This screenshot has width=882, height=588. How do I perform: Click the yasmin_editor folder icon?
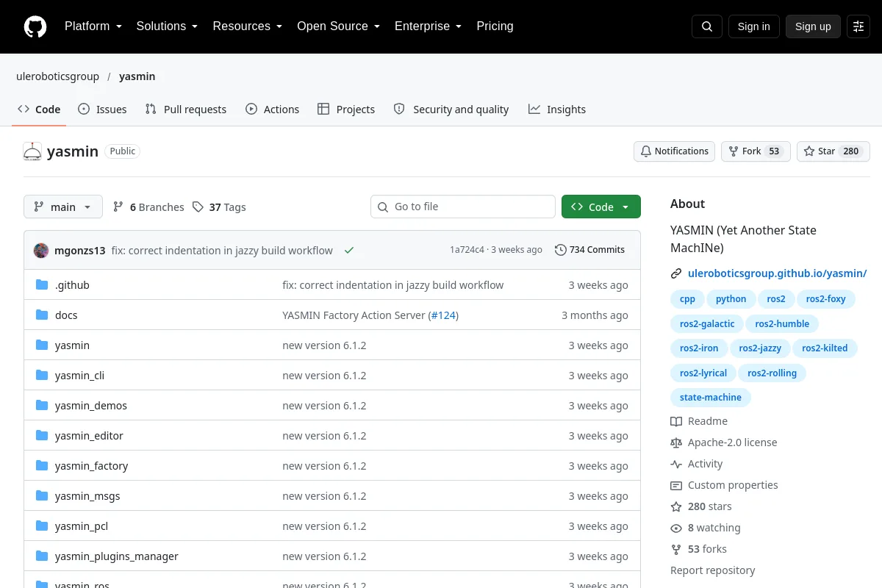click(42, 436)
